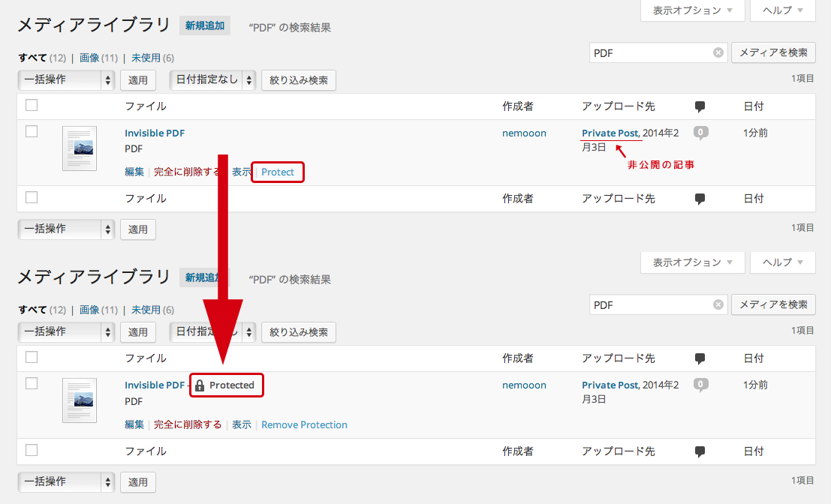
Task: Click Remove Protection link
Action: [304, 424]
